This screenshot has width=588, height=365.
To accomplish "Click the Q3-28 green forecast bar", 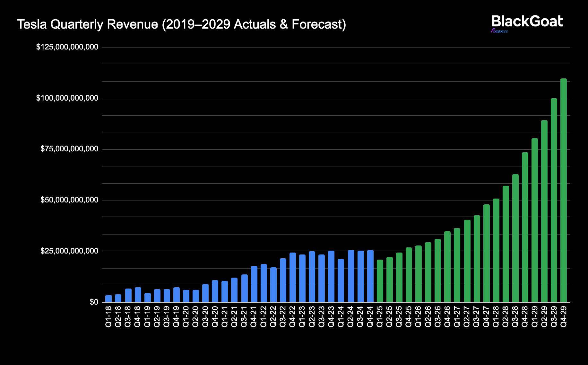I will pyautogui.click(x=515, y=238).
